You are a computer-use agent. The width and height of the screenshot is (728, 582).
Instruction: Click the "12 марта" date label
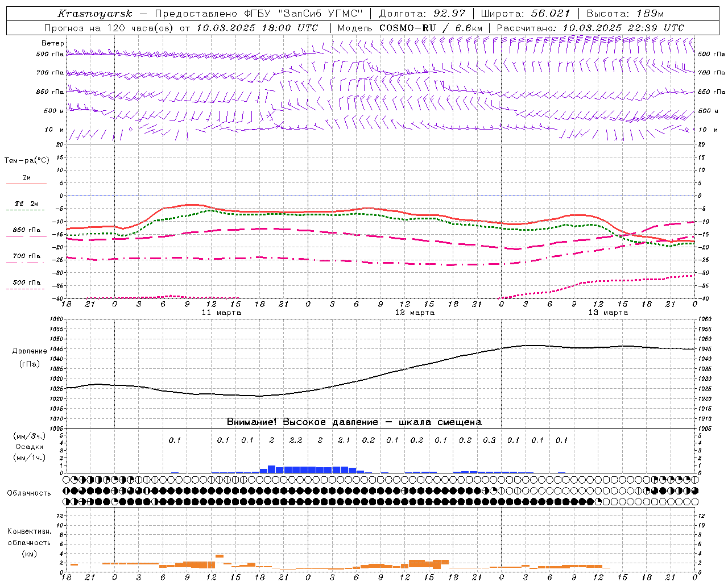[415, 313]
